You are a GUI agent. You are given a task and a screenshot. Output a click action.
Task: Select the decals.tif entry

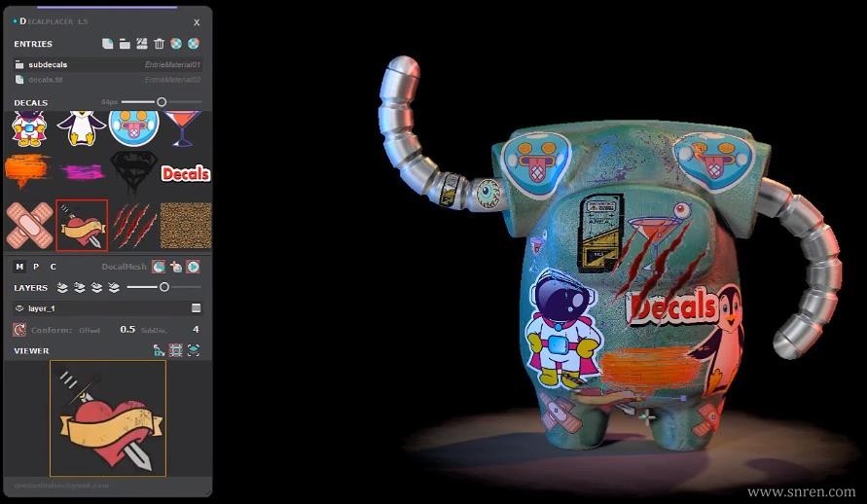[x=107, y=80]
